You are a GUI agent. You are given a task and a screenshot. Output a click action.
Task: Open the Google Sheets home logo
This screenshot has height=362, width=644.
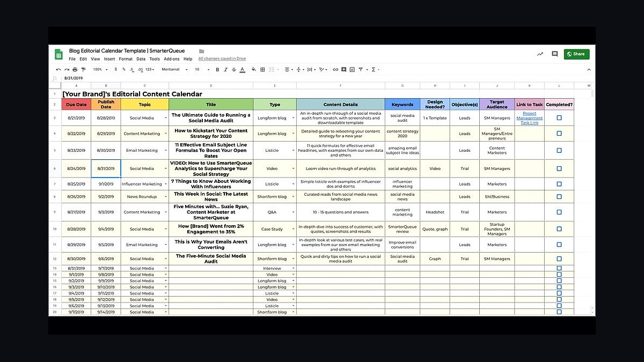click(59, 54)
